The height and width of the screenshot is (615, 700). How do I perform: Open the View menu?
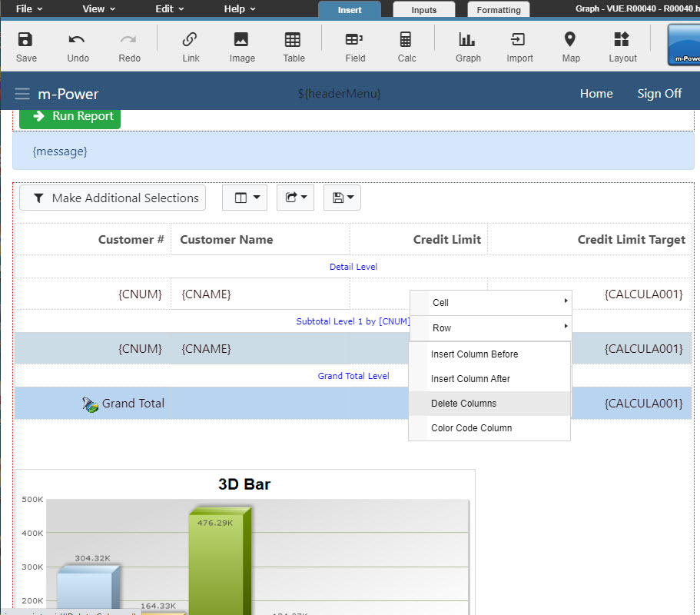pyautogui.click(x=98, y=9)
